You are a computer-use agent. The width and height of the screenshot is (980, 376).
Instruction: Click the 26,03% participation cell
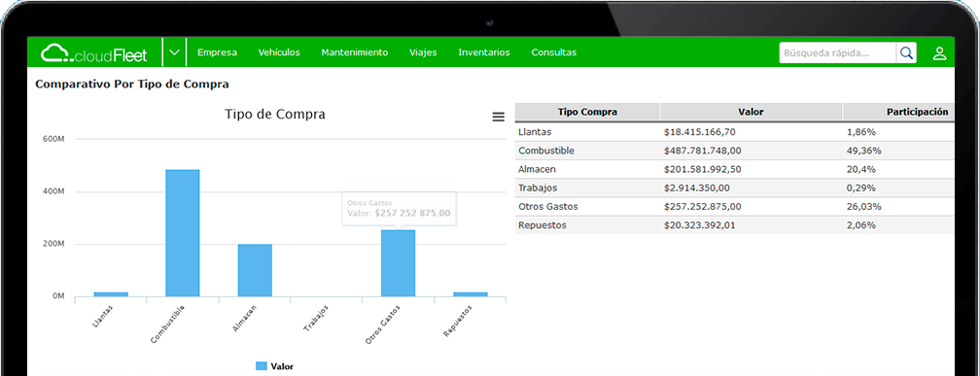point(863,207)
